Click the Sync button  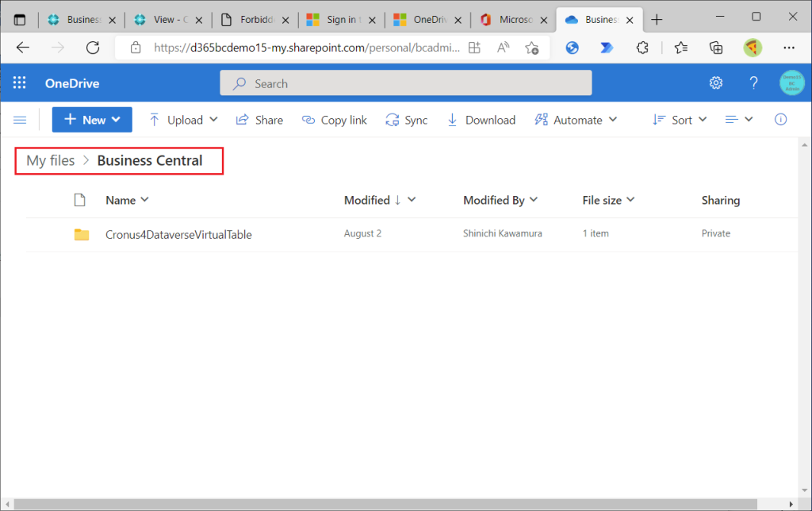[x=407, y=120]
